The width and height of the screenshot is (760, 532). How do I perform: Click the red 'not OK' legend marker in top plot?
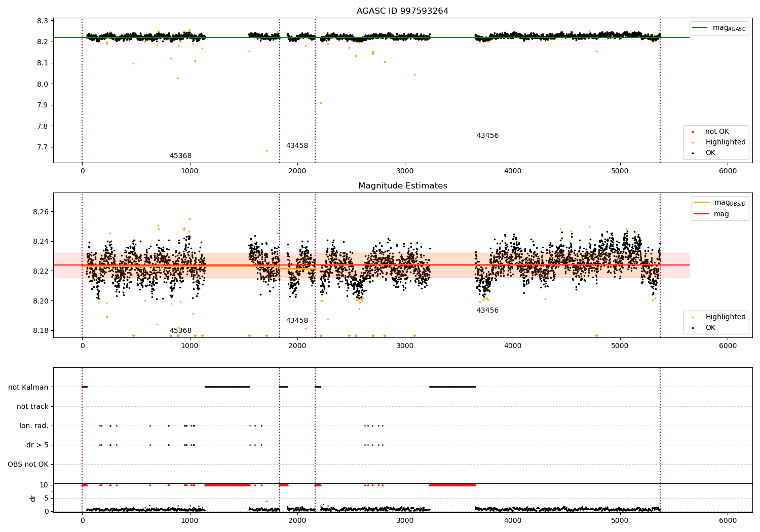[x=693, y=132]
